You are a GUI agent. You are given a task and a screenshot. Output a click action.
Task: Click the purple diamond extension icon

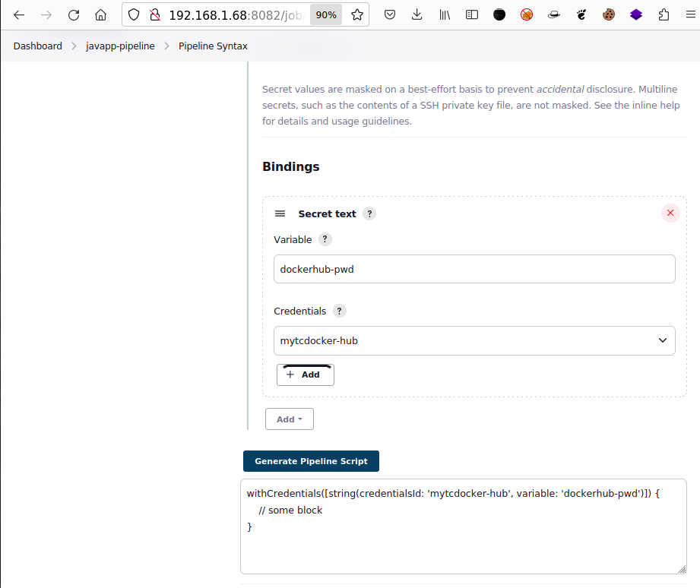[636, 15]
